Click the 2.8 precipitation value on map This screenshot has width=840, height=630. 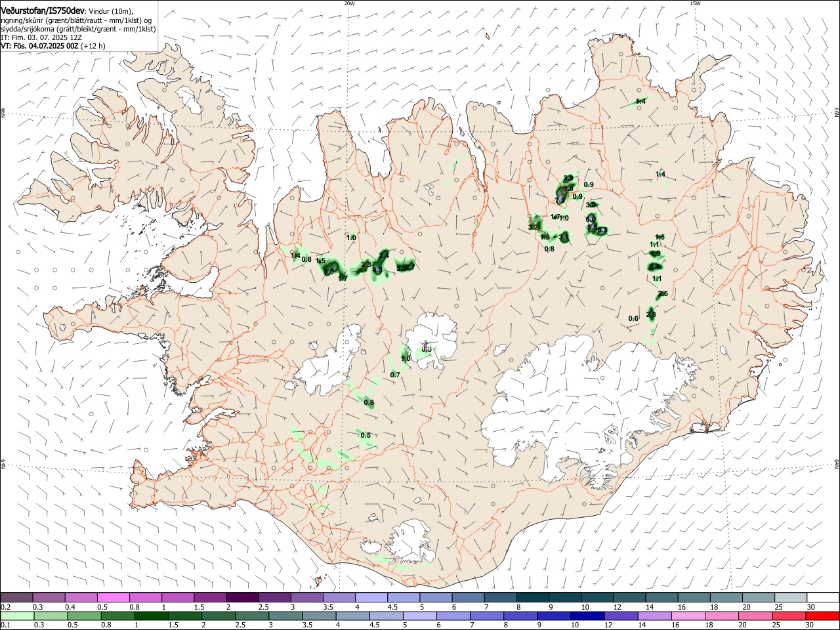pos(651,315)
